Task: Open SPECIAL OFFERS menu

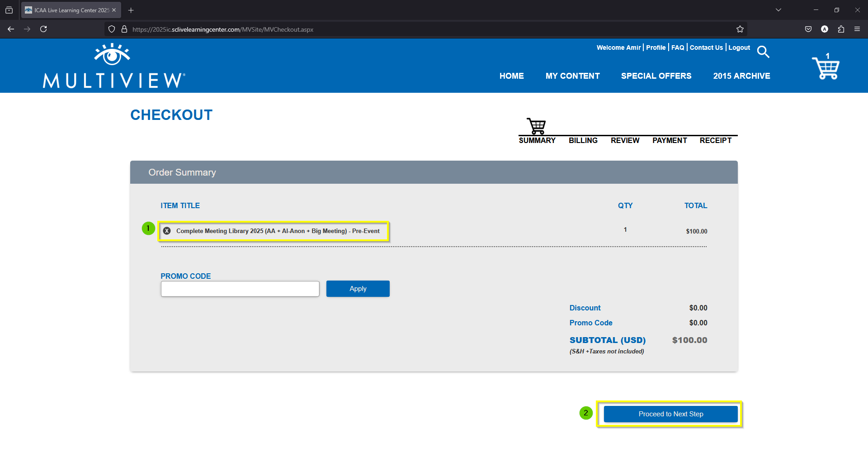Action: click(656, 76)
